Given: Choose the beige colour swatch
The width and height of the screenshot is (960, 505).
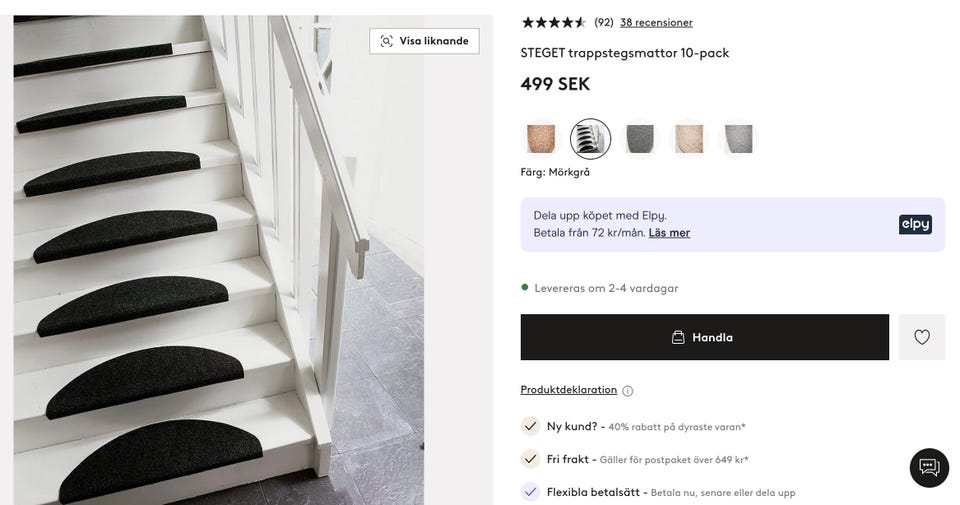Looking at the screenshot, I should pyautogui.click(x=689, y=139).
